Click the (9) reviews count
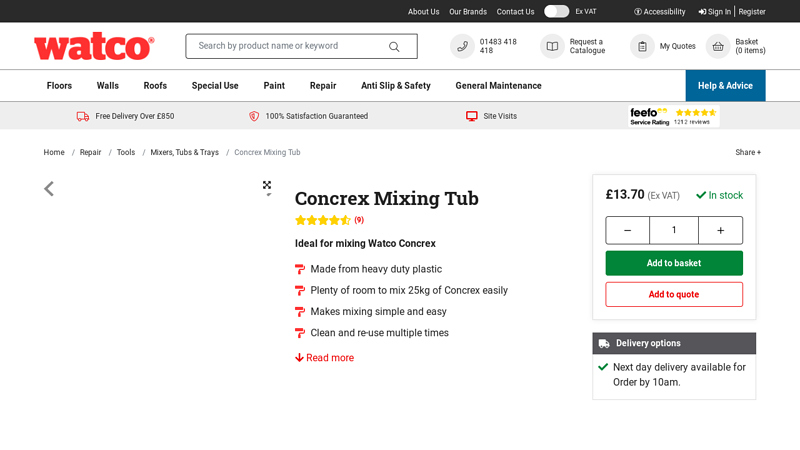Screen dimensions: 800x450 click(359, 220)
